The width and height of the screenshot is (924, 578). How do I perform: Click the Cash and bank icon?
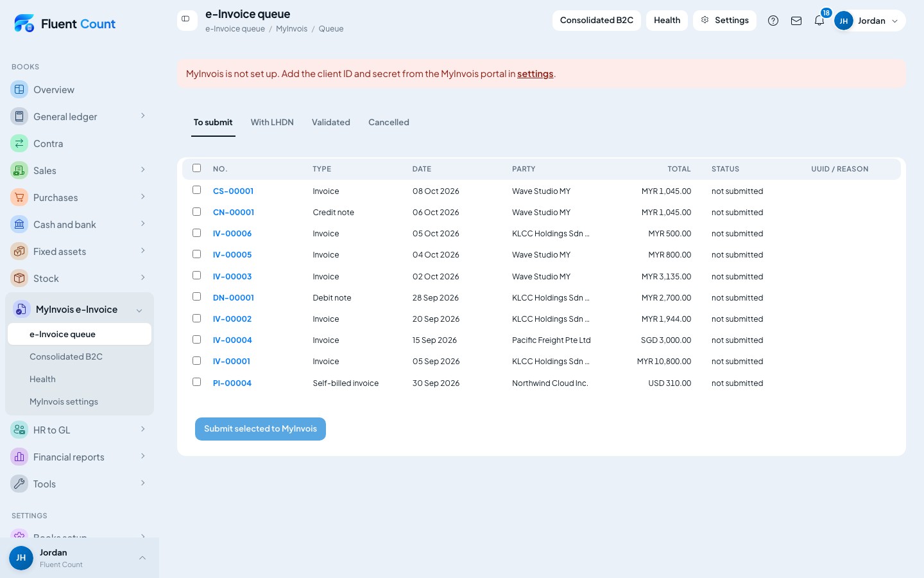click(19, 224)
